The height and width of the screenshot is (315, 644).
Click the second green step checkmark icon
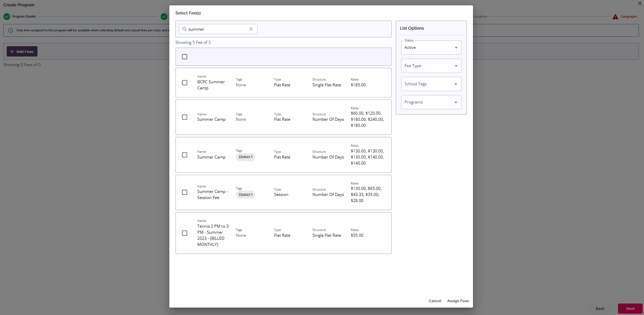164,17
